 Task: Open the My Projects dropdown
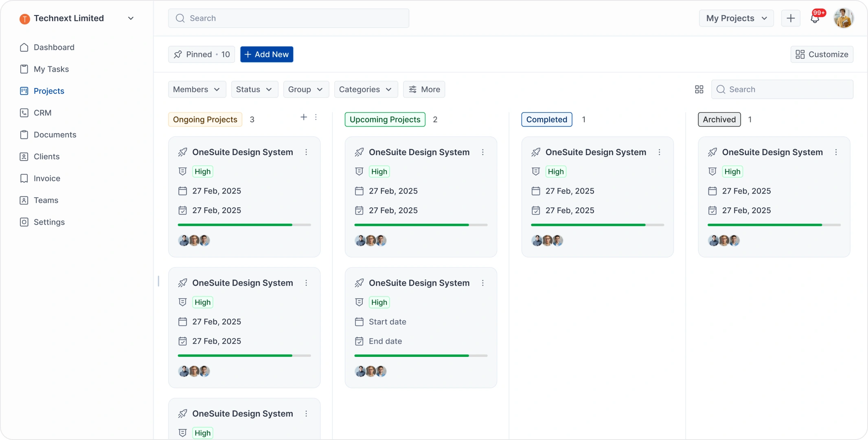pyautogui.click(x=736, y=18)
